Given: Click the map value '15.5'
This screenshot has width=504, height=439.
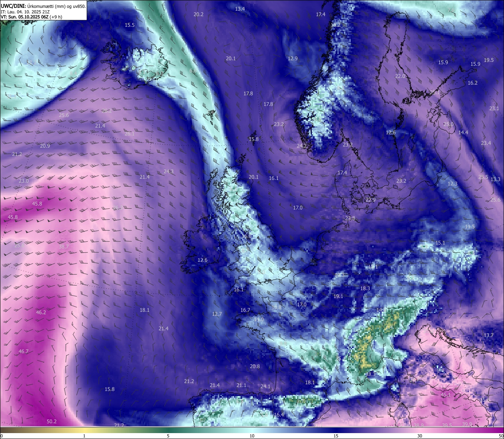Looking at the screenshot, I should 130,25.
